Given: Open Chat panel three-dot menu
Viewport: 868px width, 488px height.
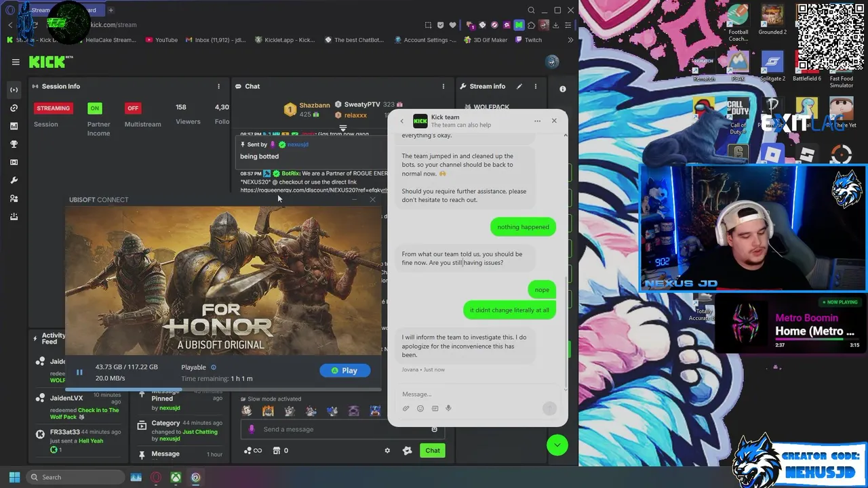Looking at the screenshot, I should (x=443, y=86).
